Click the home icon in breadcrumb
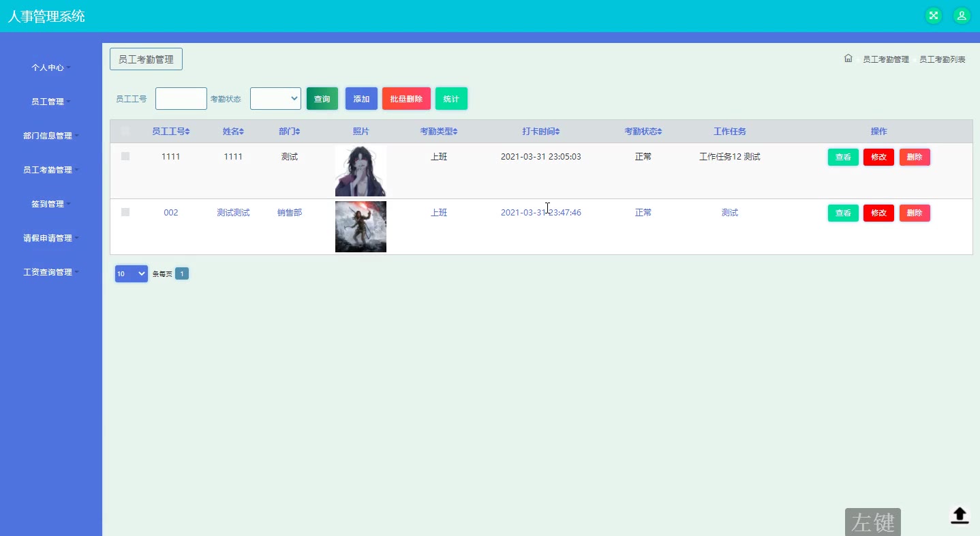The height and width of the screenshot is (536, 980). 848,59
